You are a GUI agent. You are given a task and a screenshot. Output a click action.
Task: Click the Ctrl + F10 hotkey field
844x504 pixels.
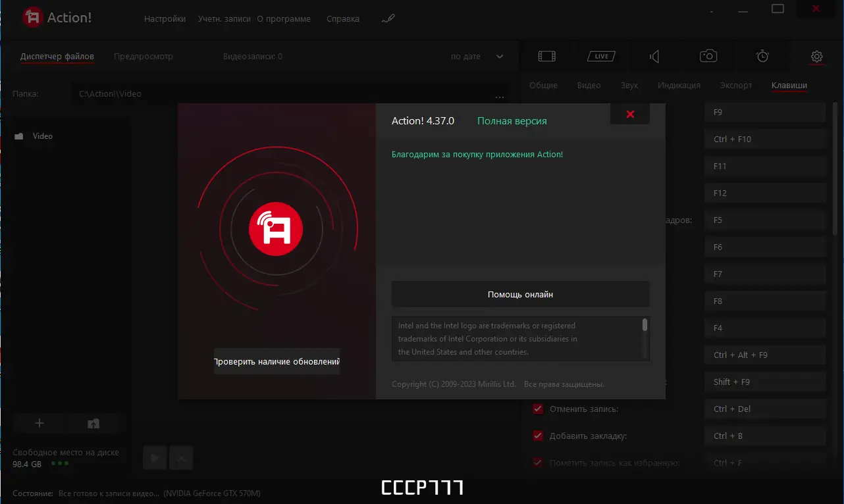(765, 139)
